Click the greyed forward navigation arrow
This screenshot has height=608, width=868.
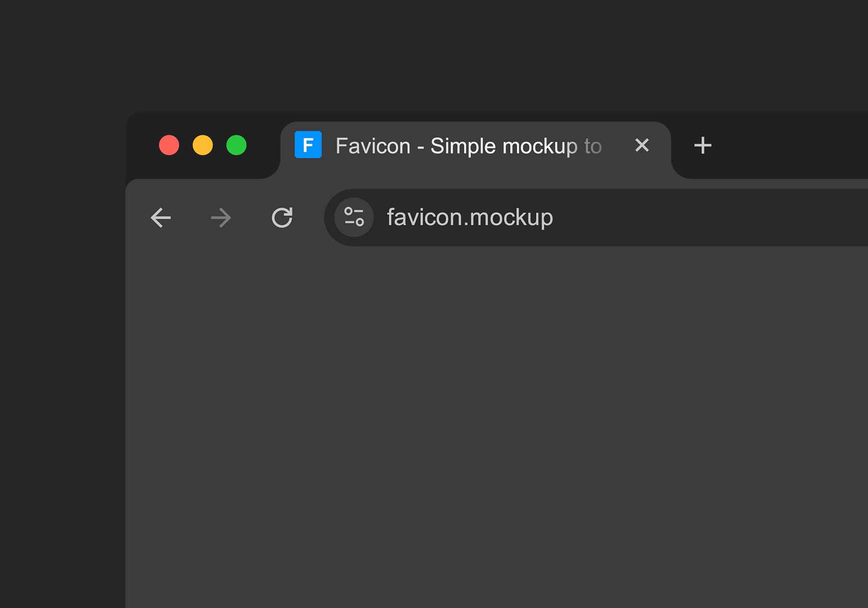[x=221, y=218]
